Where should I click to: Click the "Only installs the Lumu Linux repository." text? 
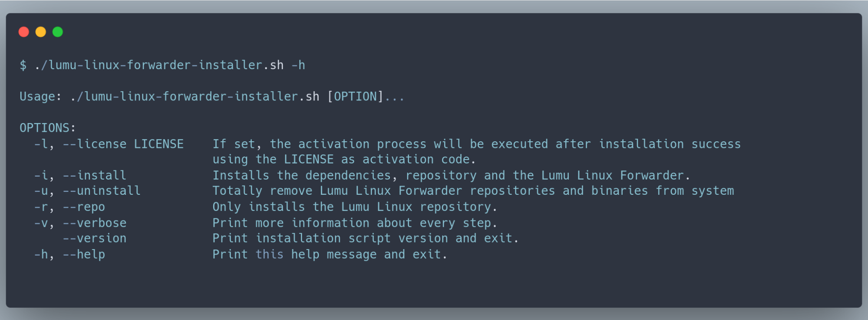(354, 207)
